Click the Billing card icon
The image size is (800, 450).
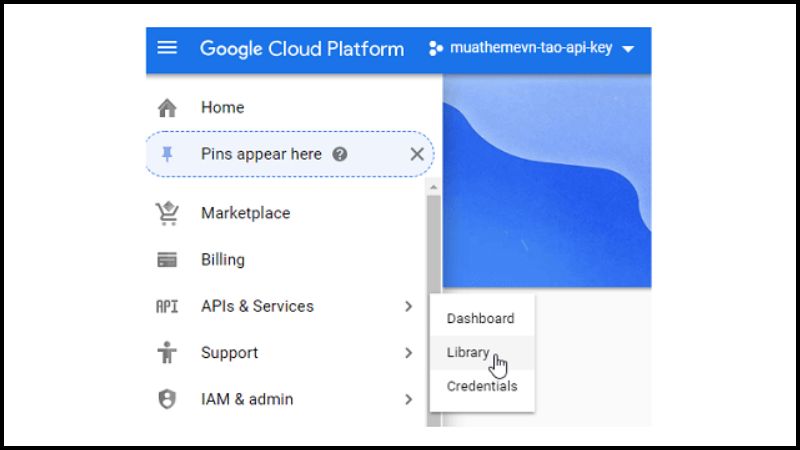click(167, 260)
